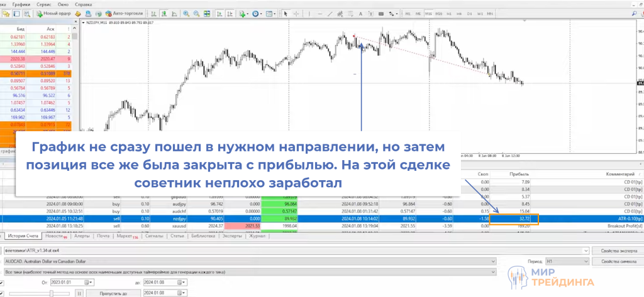644x297 pixels.
Task: Select the crosshair cursor tool
Action: pyautogui.click(x=295, y=13)
